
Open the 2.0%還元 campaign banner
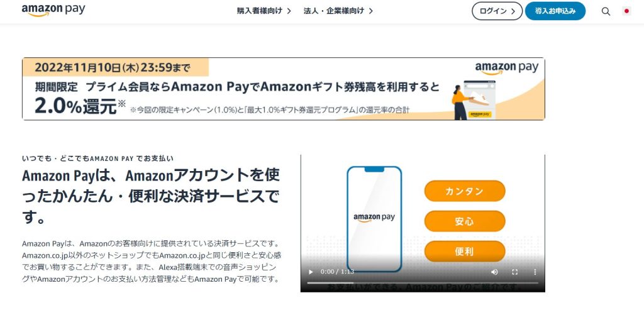(x=284, y=89)
